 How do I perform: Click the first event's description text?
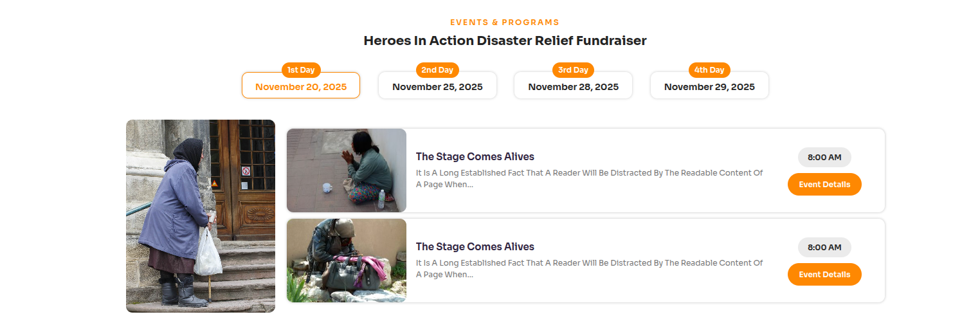pyautogui.click(x=589, y=178)
